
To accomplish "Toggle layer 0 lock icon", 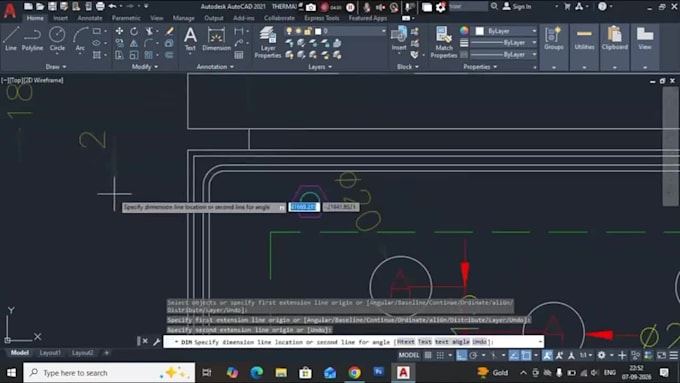I will click(x=308, y=31).
